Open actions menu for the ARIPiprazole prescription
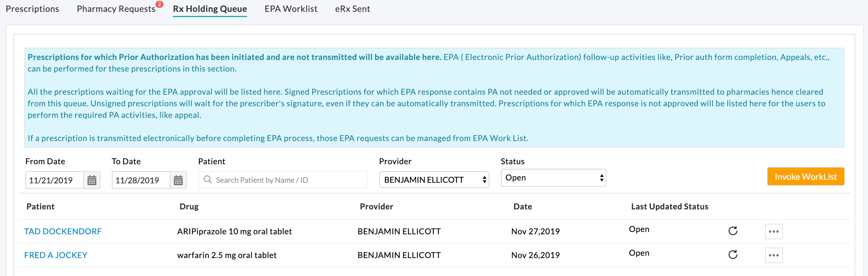This screenshot has height=276, width=868. 774,231
